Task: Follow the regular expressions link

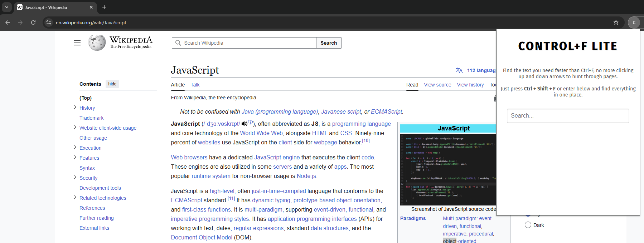Action: (x=258, y=228)
